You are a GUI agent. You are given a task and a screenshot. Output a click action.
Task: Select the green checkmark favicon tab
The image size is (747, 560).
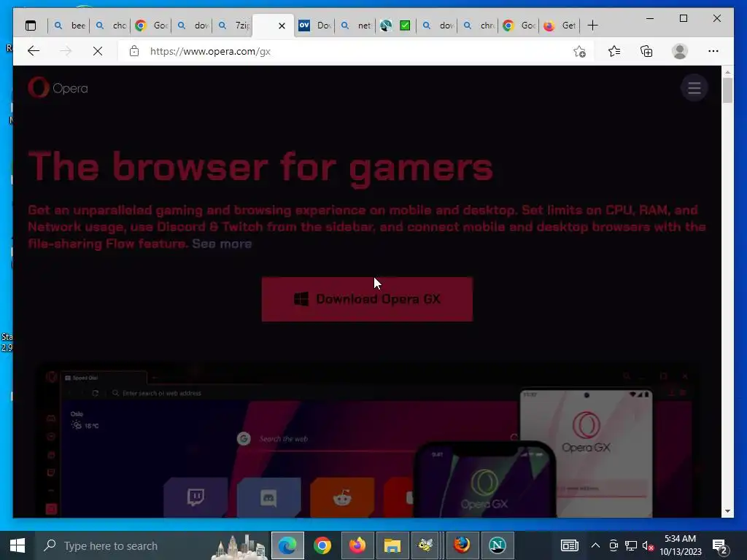pos(405,26)
